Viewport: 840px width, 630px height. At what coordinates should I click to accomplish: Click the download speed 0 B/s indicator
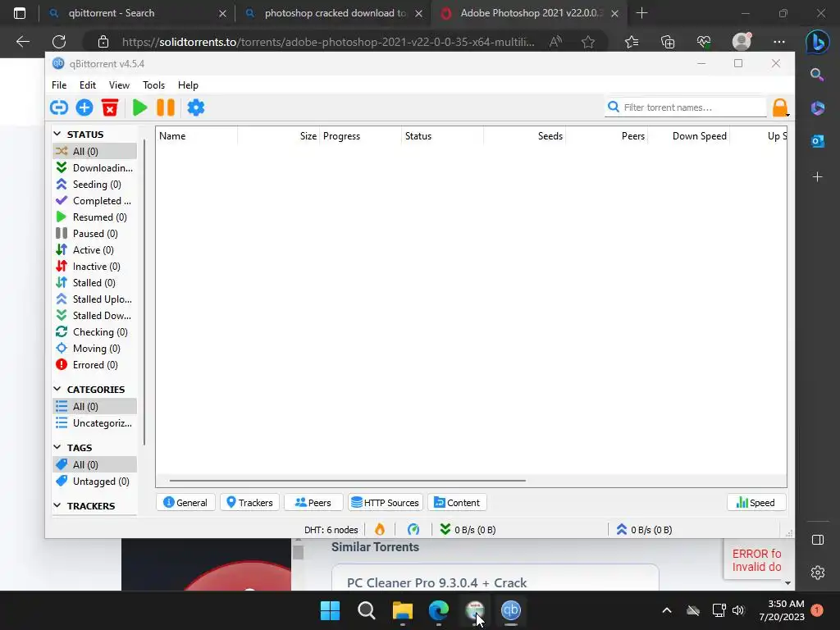[468, 530]
